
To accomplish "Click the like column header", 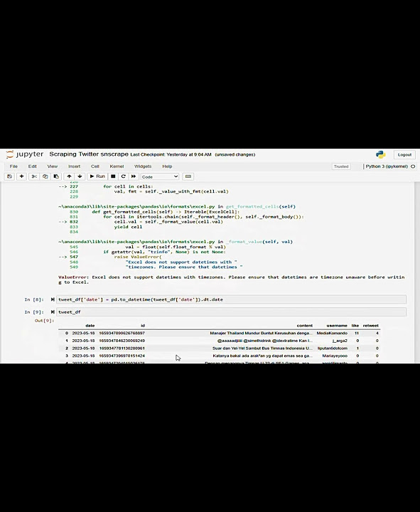I will (x=355, y=326).
